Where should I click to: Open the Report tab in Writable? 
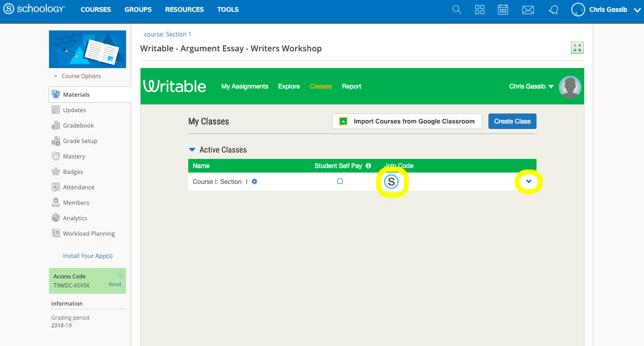tap(351, 86)
